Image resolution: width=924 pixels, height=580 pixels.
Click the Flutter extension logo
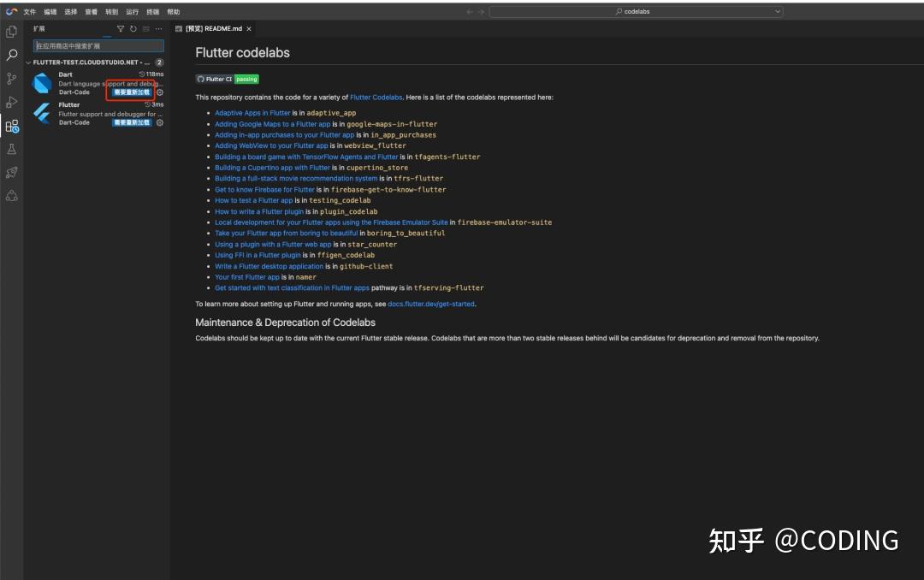point(43,113)
